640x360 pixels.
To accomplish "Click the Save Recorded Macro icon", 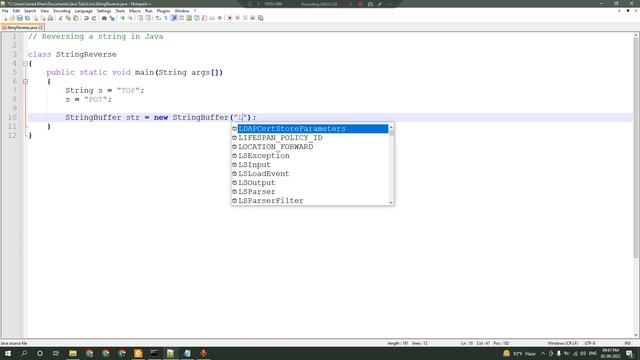I will click(x=261, y=18).
